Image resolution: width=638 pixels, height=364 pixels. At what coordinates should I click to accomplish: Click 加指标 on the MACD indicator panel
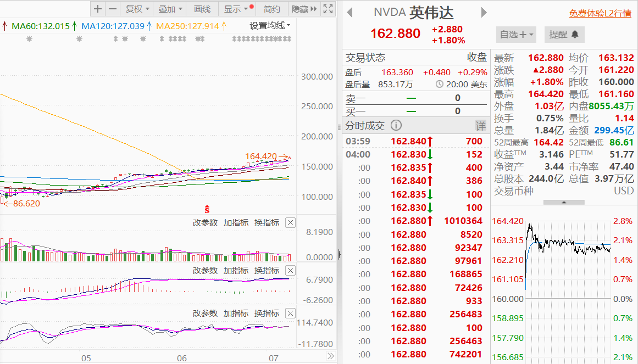pyautogui.click(x=236, y=271)
